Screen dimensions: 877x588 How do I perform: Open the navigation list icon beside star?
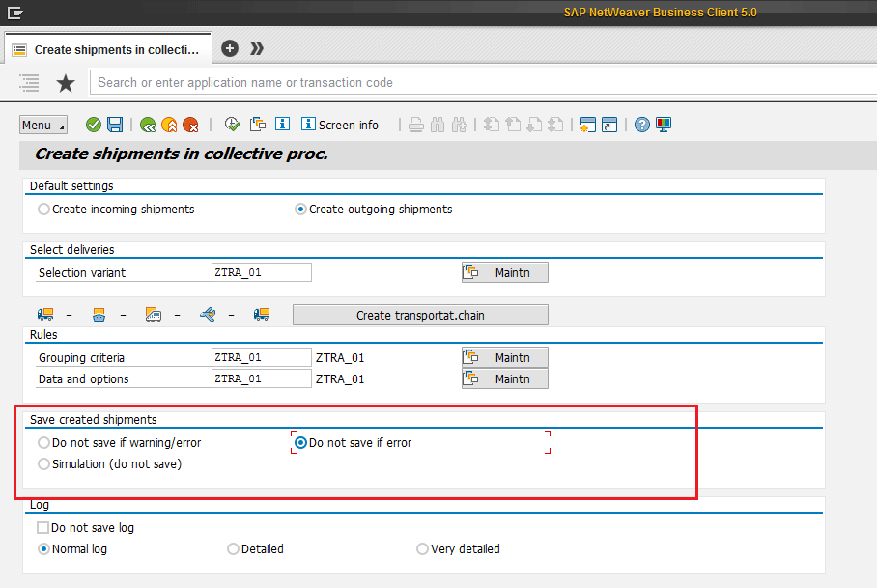click(29, 83)
